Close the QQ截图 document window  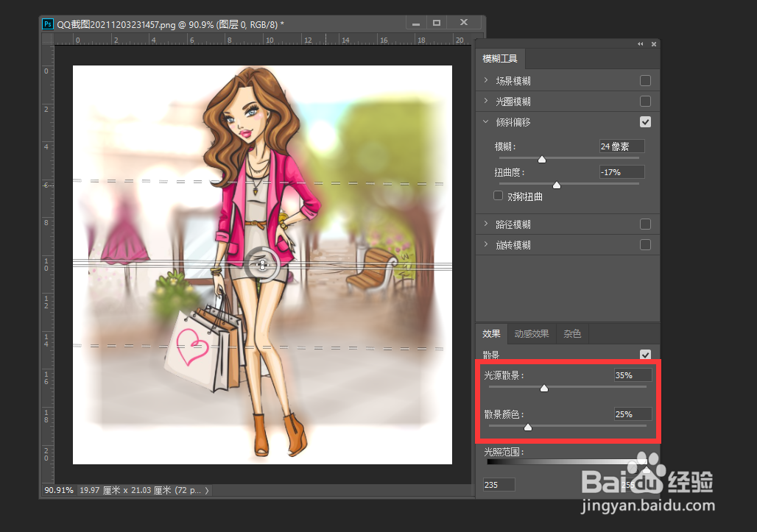[x=464, y=22]
